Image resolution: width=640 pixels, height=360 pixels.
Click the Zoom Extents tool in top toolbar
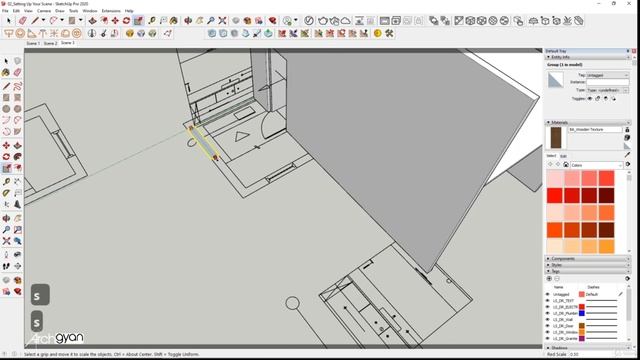pos(222,20)
